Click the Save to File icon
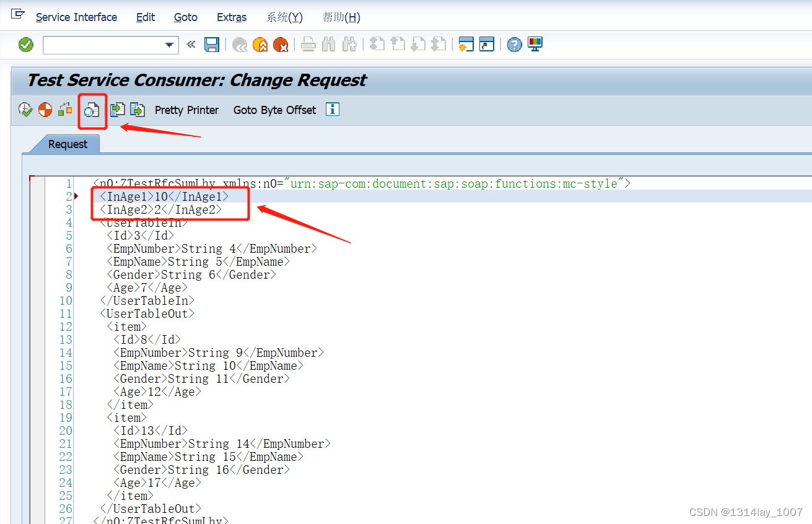Screen dimensions: 812x524 point(137,110)
